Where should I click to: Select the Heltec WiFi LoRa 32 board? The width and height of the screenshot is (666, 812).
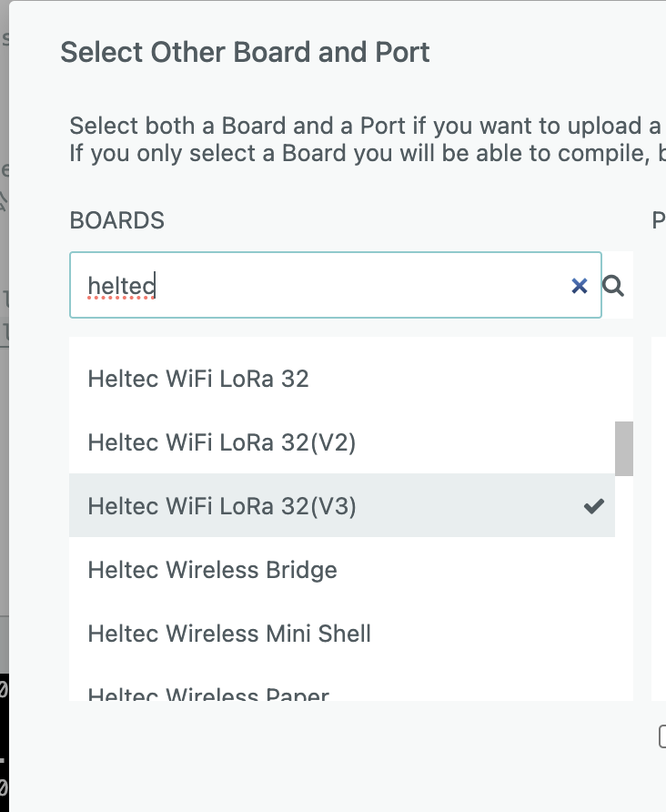click(x=198, y=379)
